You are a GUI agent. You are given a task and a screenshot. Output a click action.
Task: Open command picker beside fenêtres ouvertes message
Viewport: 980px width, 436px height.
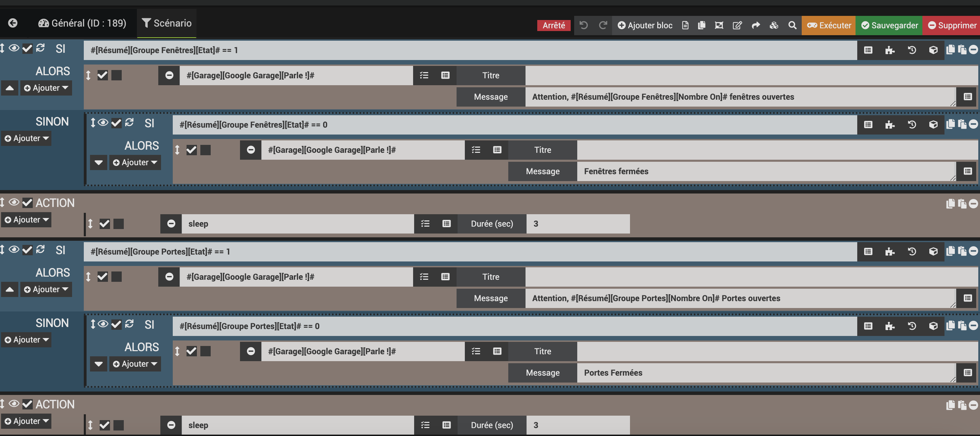pos(968,97)
